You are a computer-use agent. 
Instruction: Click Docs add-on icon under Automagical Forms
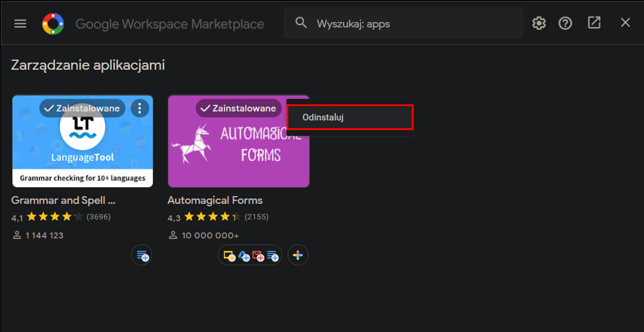click(273, 256)
